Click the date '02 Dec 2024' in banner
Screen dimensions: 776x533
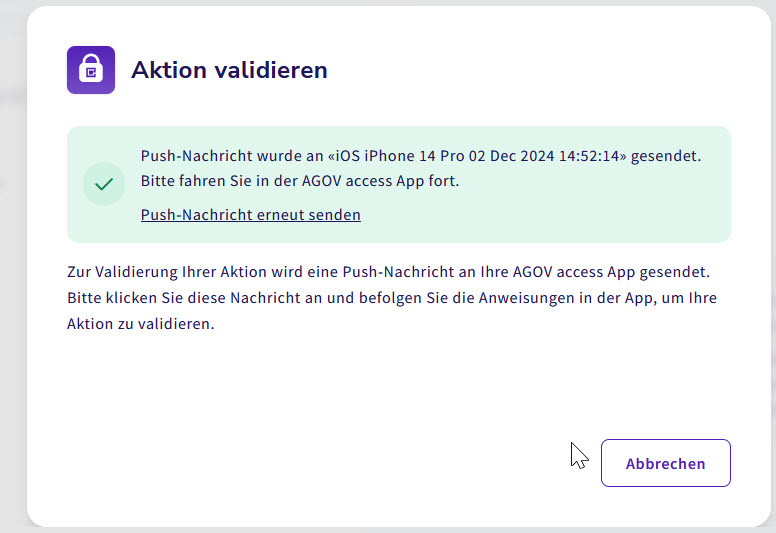(x=511, y=156)
